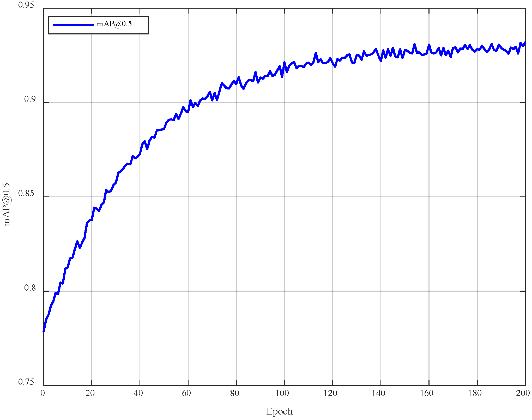Image resolution: width=532 pixels, height=420 pixels.
Task: Click the 0.85 y-axis tick label
Action: point(26,193)
